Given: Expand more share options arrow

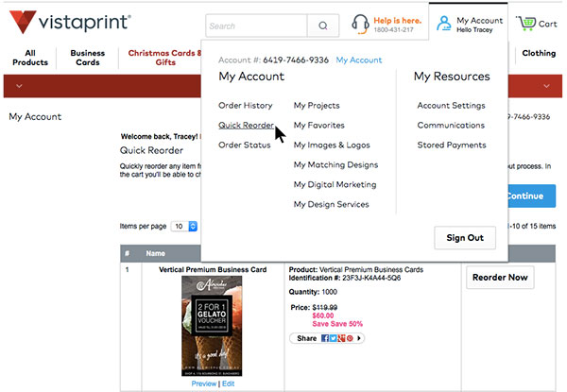Looking at the screenshot, I should [359, 338].
